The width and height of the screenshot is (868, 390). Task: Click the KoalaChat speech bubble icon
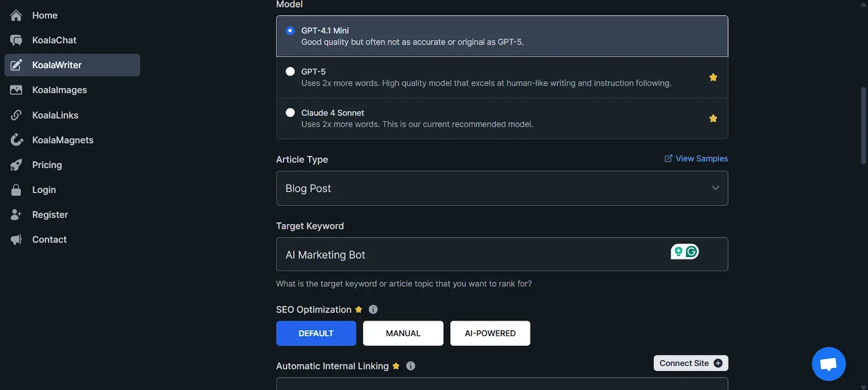(x=16, y=40)
